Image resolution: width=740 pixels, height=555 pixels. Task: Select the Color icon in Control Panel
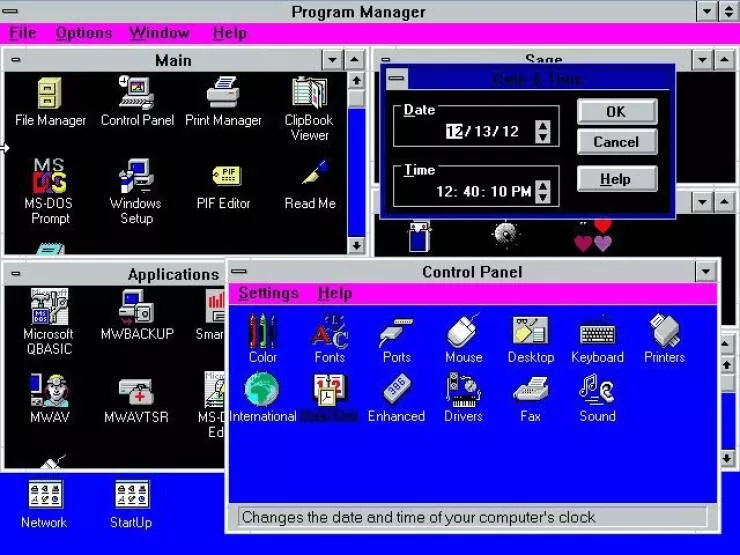click(x=263, y=333)
